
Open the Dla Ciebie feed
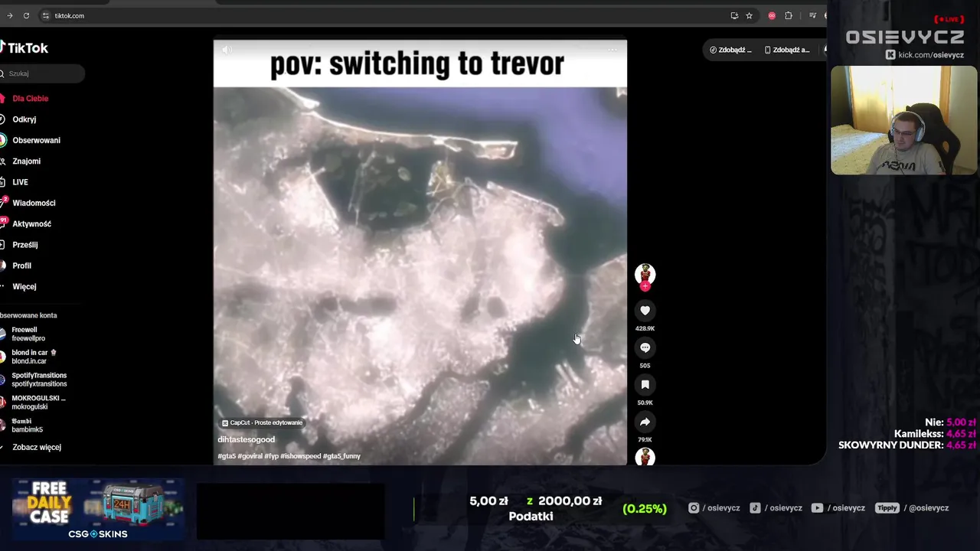pyautogui.click(x=30, y=99)
